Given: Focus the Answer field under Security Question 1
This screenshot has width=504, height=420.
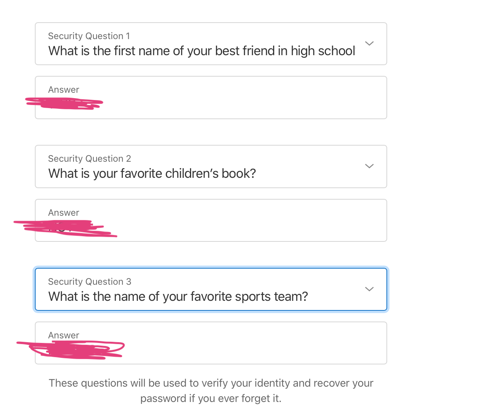Looking at the screenshot, I should pos(211,97).
